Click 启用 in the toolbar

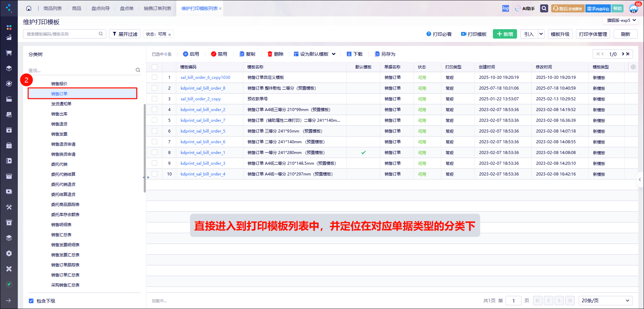coord(191,54)
